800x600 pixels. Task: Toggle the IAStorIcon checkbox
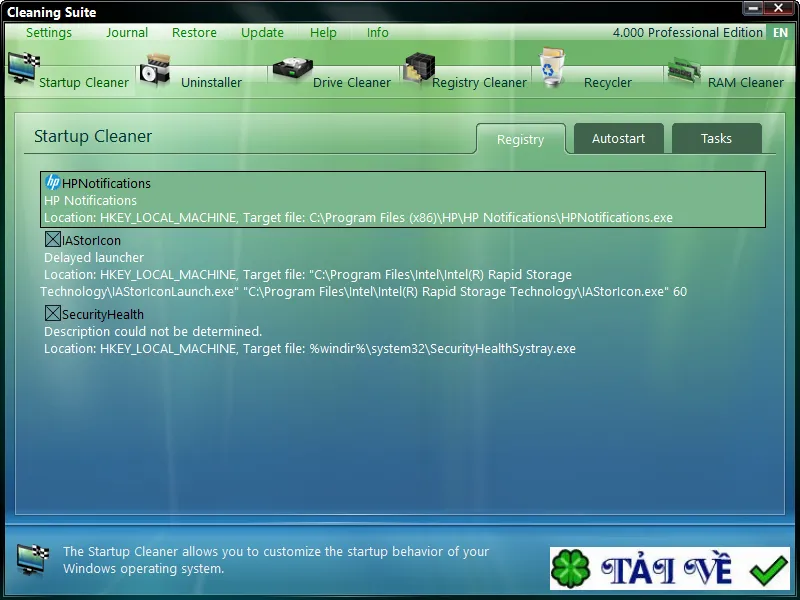coord(53,239)
